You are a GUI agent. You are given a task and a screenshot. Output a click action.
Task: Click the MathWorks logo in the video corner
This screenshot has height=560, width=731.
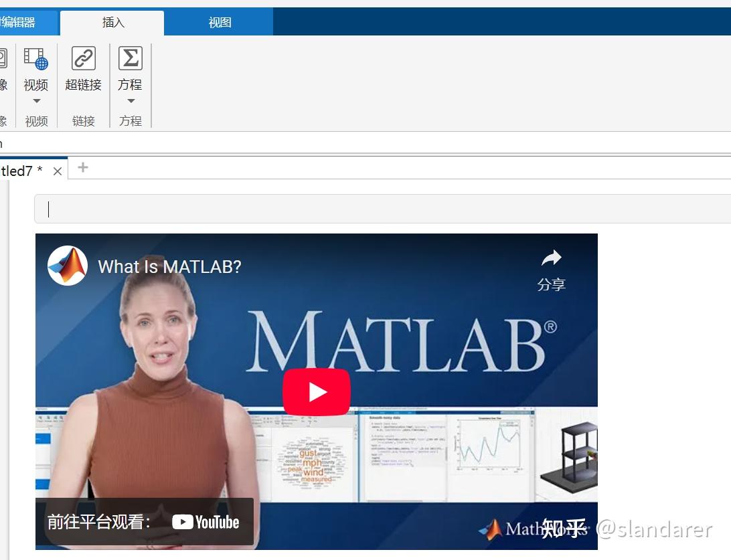point(534,529)
